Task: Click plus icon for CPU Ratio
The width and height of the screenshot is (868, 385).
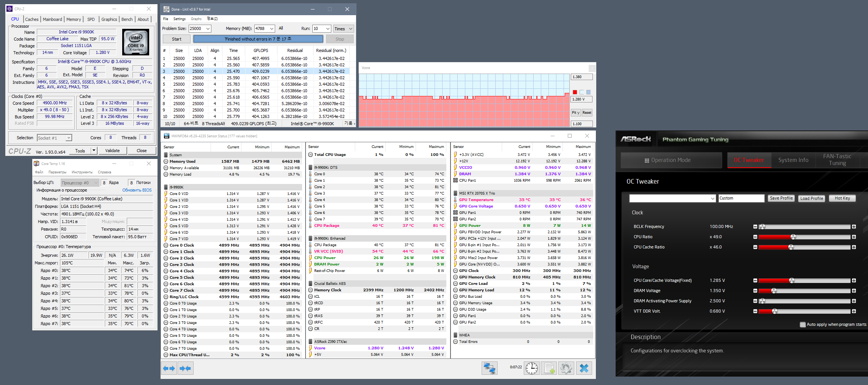Action: tap(854, 237)
